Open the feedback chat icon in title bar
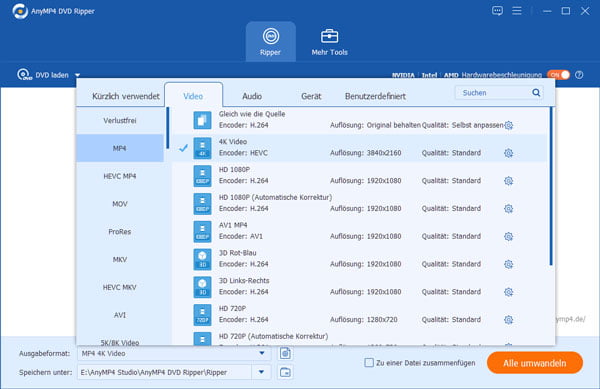The height and width of the screenshot is (389, 600). click(x=497, y=11)
